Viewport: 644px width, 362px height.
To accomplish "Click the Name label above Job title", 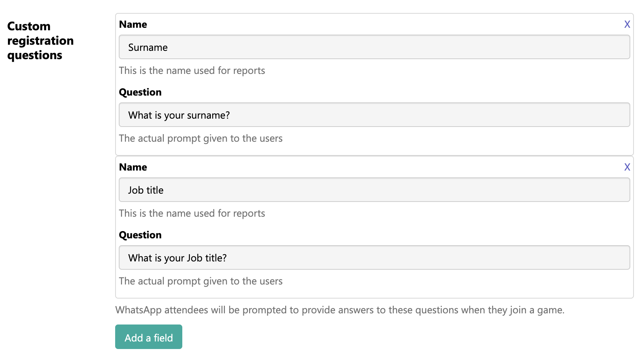I will coord(133,167).
